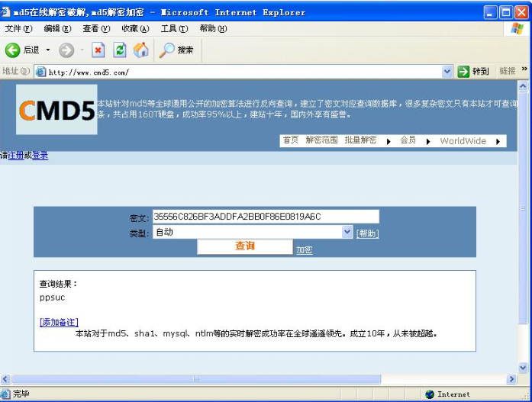Open the 会员 navigation item
Image resolution: width=532 pixels, height=402 pixels.
coord(408,140)
